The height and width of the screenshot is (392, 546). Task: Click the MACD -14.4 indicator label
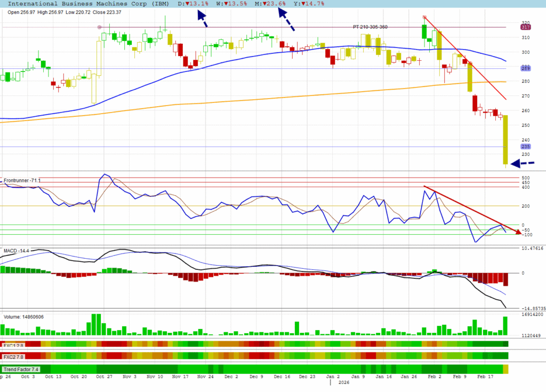pyautogui.click(x=17, y=250)
